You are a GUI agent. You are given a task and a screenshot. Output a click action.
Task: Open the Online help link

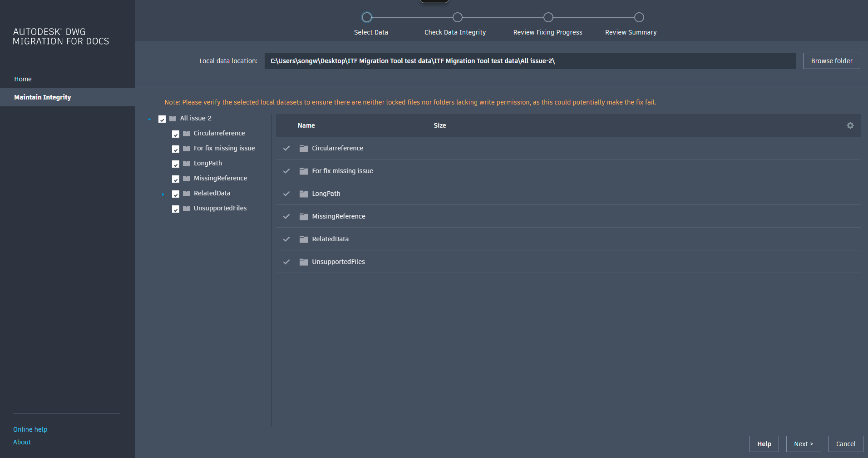click(30, 429)
